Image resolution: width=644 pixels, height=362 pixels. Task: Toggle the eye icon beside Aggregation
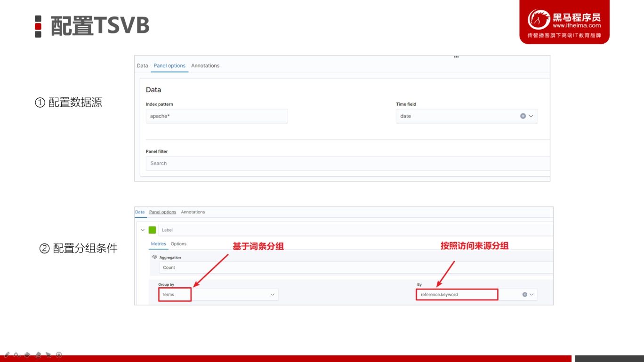click(154, 257)
